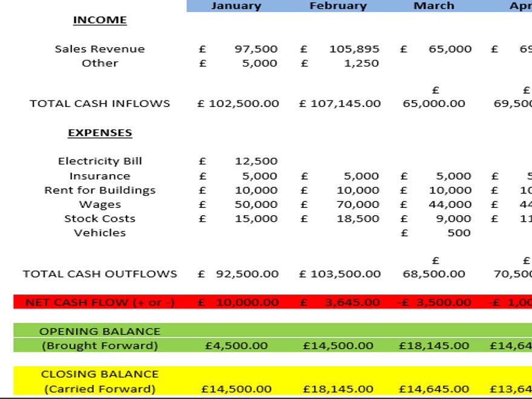The image size is (532, 399).
Task: Click January Wages value 50,000
Action: (256, 204)
